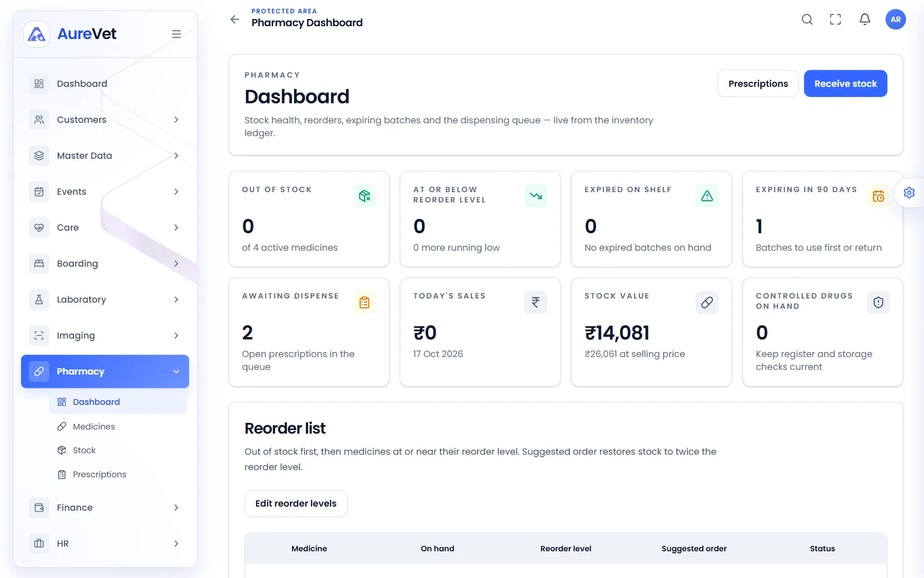
Task: Expand the Laboratory sidebar section
Action: 105,300
